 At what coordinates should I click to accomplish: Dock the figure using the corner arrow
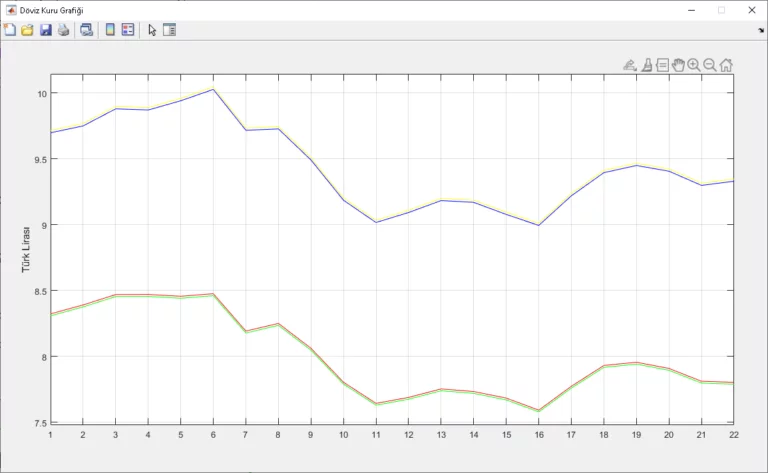point(760,30)
